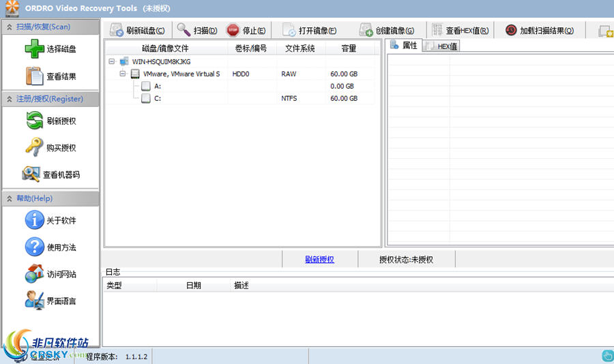This screenshot has height=364, width=614.
Task: Click the 描述 log column header
Action: click(x=242, y=286)
